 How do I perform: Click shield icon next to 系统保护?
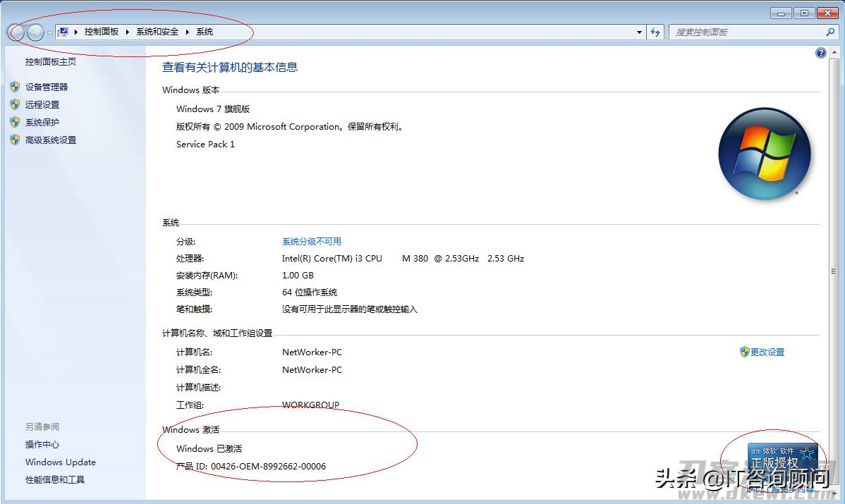pyautogui.click(x=15, y=122)
